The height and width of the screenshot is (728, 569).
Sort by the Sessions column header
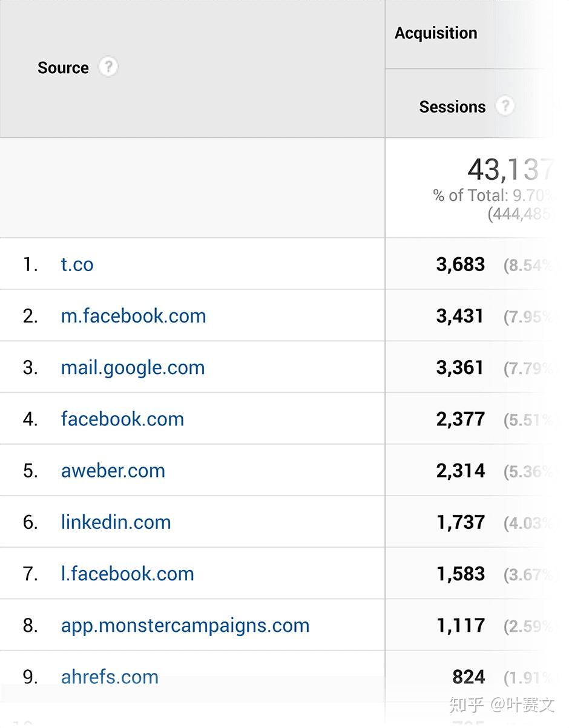452,107
